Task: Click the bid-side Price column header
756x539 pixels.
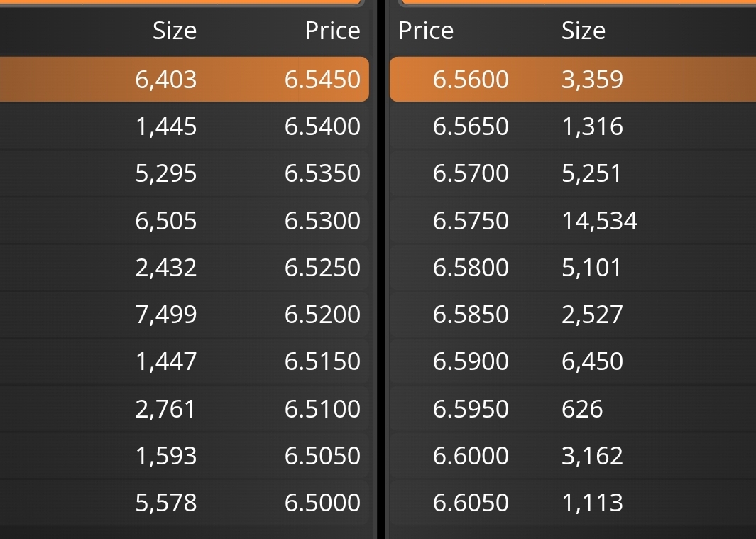Action: tap(333, 31)
